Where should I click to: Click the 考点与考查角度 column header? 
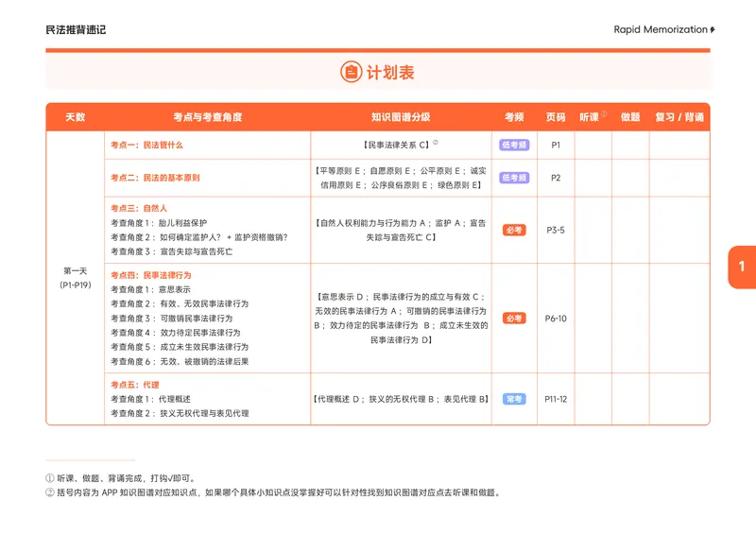[207, 117]
